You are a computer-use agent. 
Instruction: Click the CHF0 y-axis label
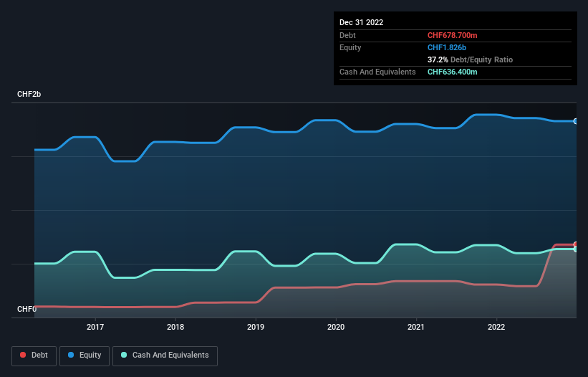(x=27, y=309)
